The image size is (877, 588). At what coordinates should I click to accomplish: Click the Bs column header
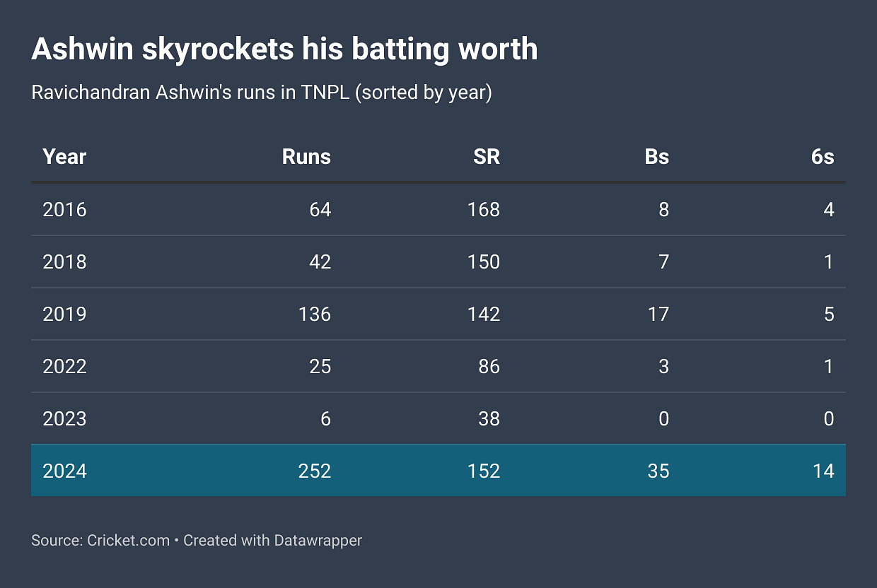[657, 156]
